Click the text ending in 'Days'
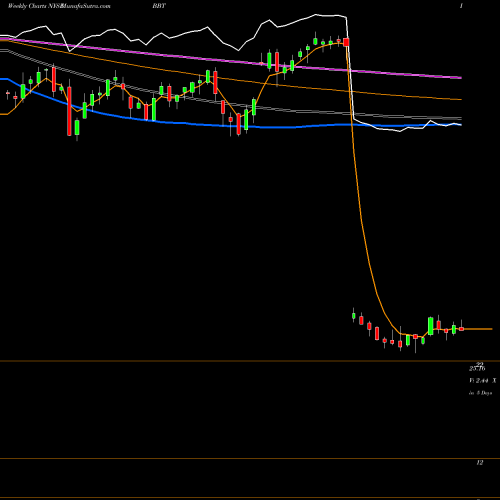 point(480,393)
